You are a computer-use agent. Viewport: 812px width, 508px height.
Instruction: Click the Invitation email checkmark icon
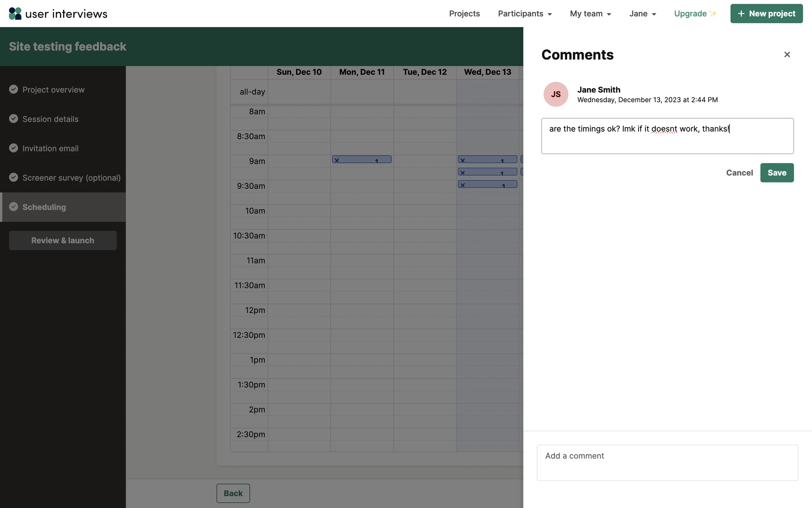pyautogui.click(x=14, y=148)
